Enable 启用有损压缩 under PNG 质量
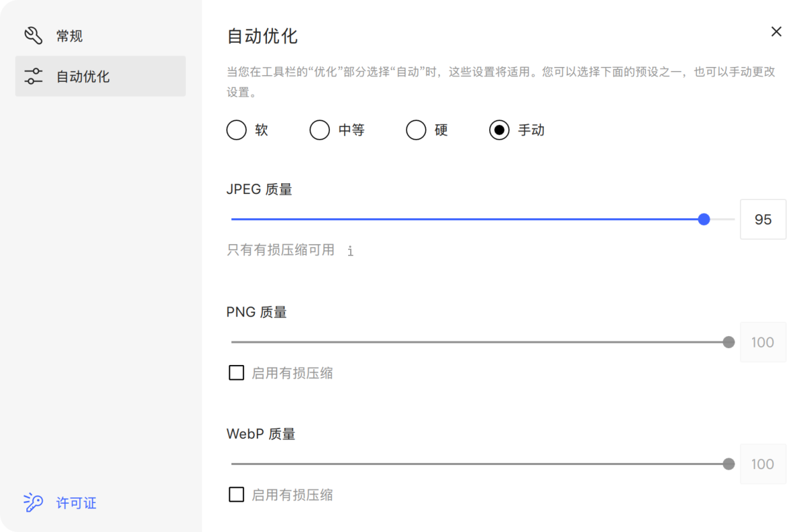Screen dimensions: 811x532 [237, 372]
